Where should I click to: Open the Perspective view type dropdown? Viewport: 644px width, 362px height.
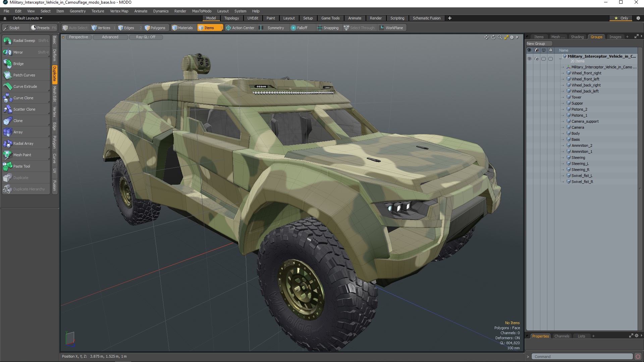coord(78,37)
